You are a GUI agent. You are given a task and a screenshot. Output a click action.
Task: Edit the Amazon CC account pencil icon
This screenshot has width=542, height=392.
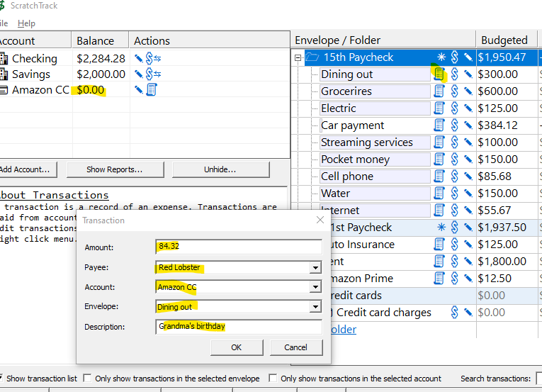tap(139, 89)
